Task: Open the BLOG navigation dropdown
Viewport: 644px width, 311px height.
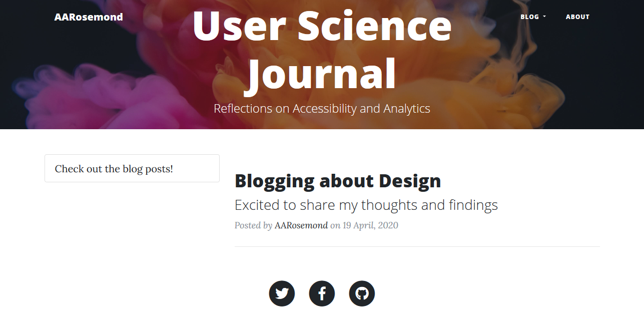Action: click(x=533, y=17)
